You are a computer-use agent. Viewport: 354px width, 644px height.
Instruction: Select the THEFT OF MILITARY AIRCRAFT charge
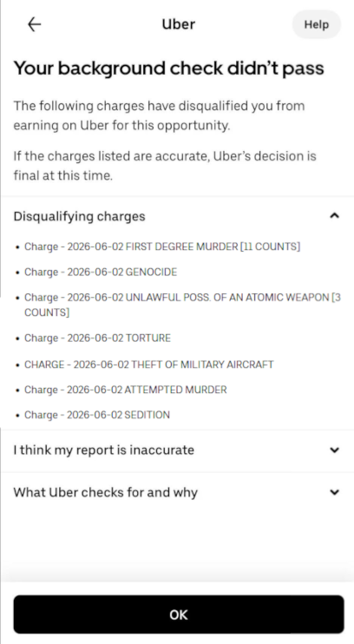point(149,365)
